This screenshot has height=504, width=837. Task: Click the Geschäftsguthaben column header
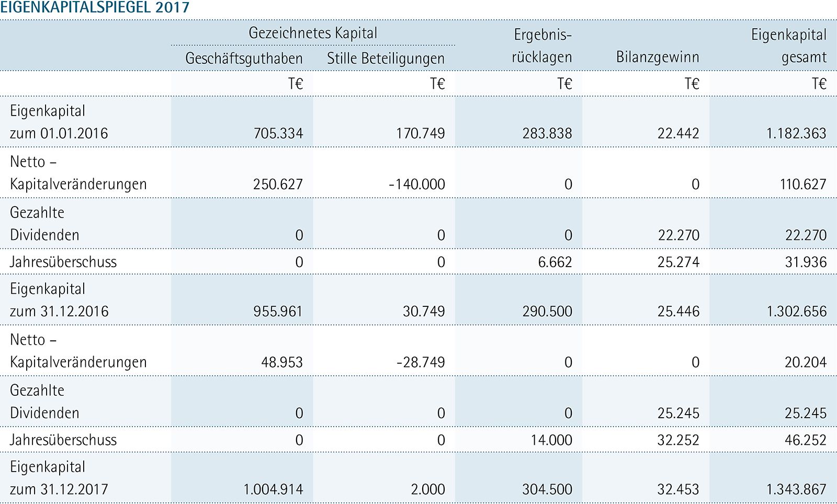(x=244, y=58)
